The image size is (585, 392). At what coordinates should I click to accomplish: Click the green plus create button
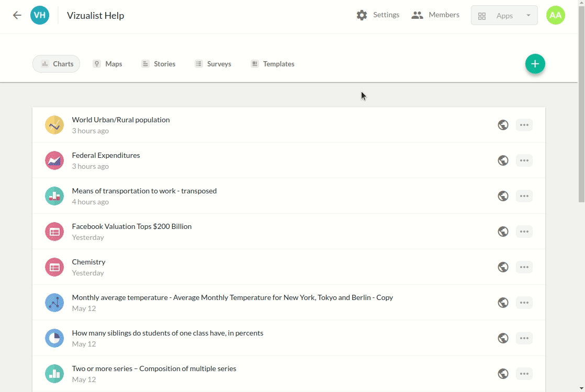(x=535, y=64)
